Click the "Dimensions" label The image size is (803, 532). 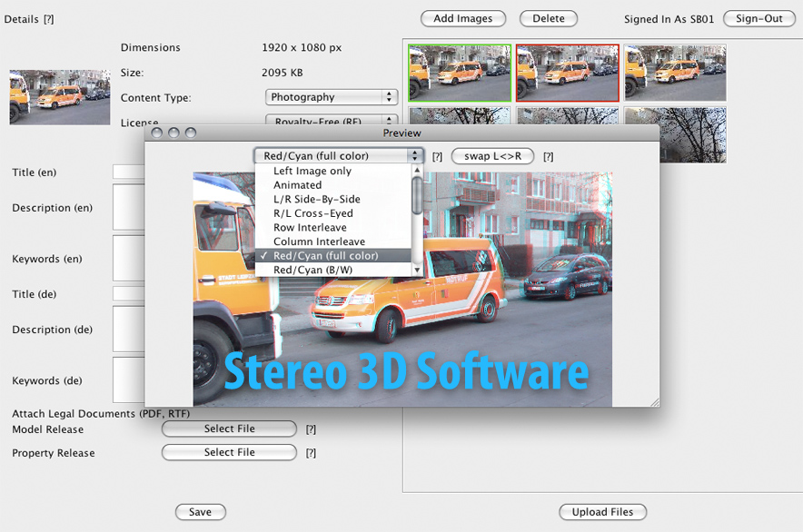point(151,47)
